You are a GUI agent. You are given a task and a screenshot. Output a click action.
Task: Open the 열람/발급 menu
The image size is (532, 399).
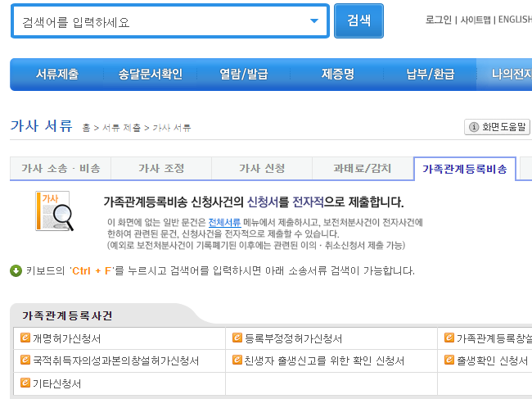tap(244, 75)
